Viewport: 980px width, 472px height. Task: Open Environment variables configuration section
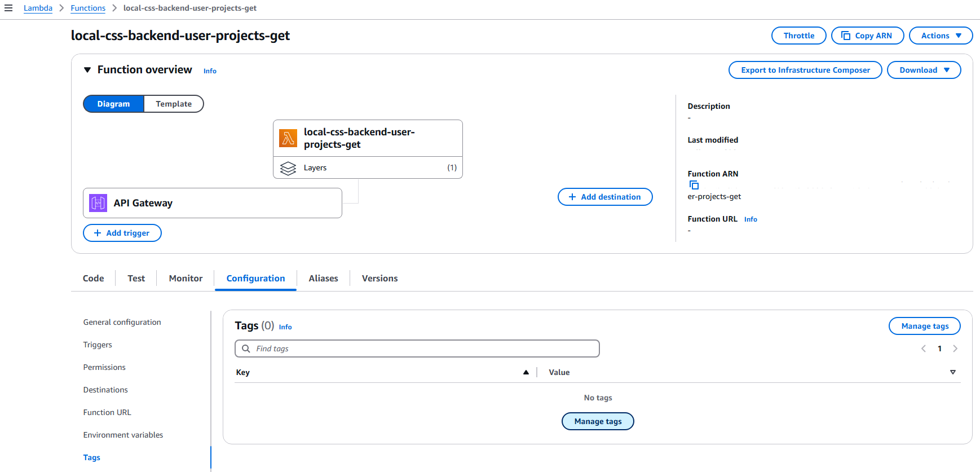click(x=123, y=435)
